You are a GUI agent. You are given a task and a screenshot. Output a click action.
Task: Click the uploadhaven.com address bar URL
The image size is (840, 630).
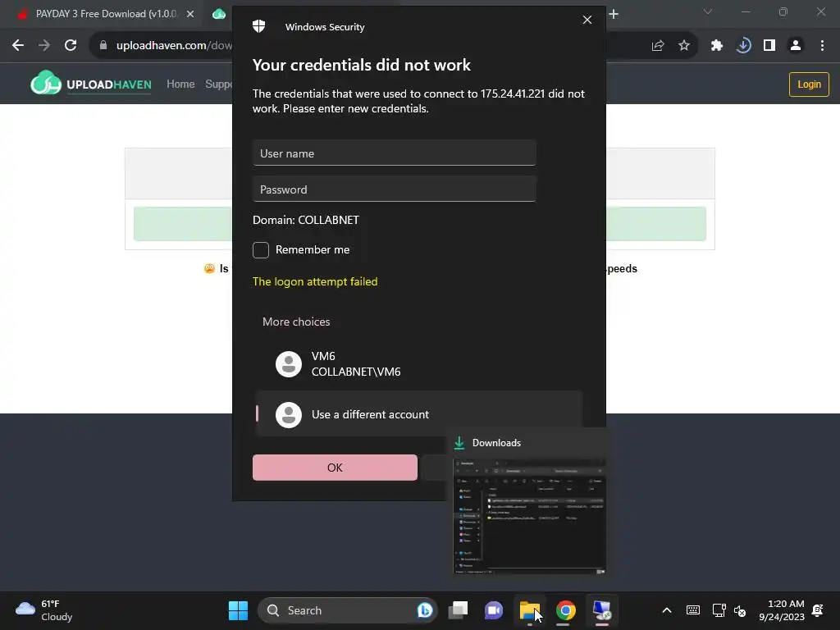tap(174, 46)
